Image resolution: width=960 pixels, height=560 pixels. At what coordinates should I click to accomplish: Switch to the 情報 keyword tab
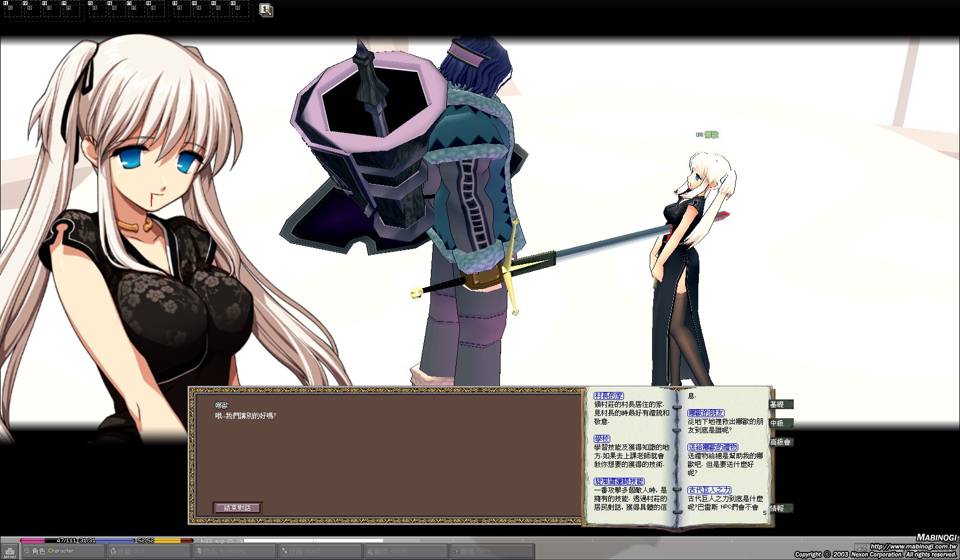pyautogui.click(x=778, y=508)
